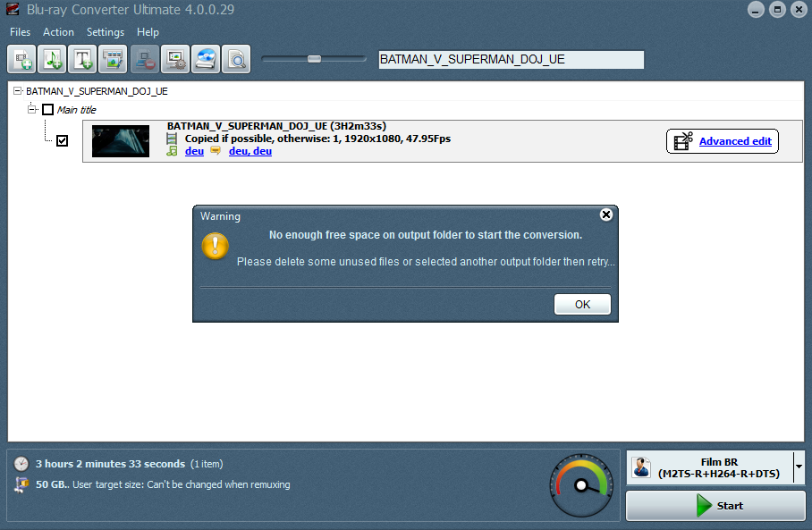Maximize the Blu-ray Converter window
Viewport: 812px width, 530px height.
point(777,9)
